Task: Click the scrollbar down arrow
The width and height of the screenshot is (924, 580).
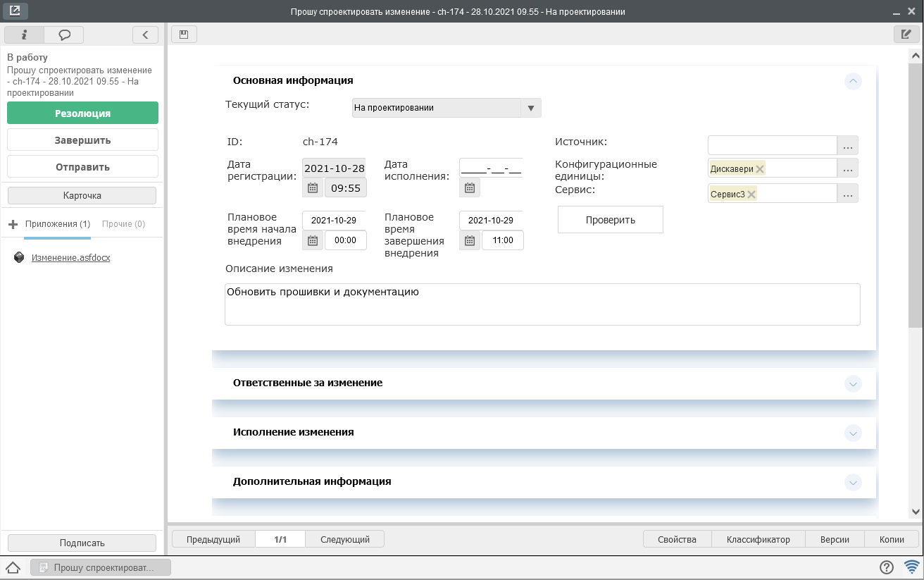Action: point(916,512)
